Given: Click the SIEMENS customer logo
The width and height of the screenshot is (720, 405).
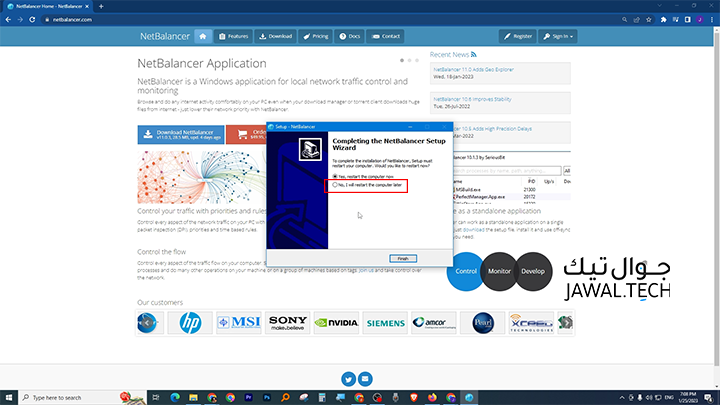Looking at the screenshot, I should coord(385,323).
